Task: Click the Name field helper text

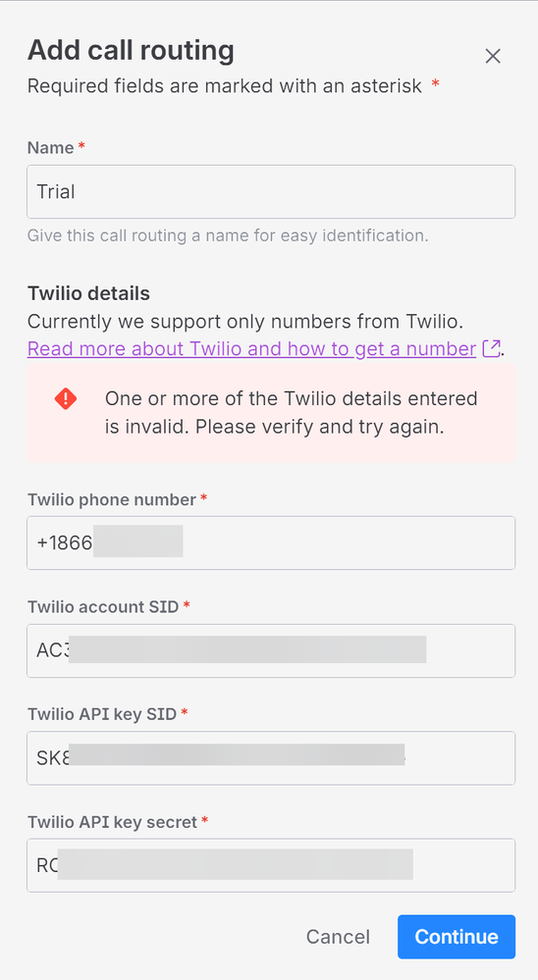Action: (x=228, y=235)
